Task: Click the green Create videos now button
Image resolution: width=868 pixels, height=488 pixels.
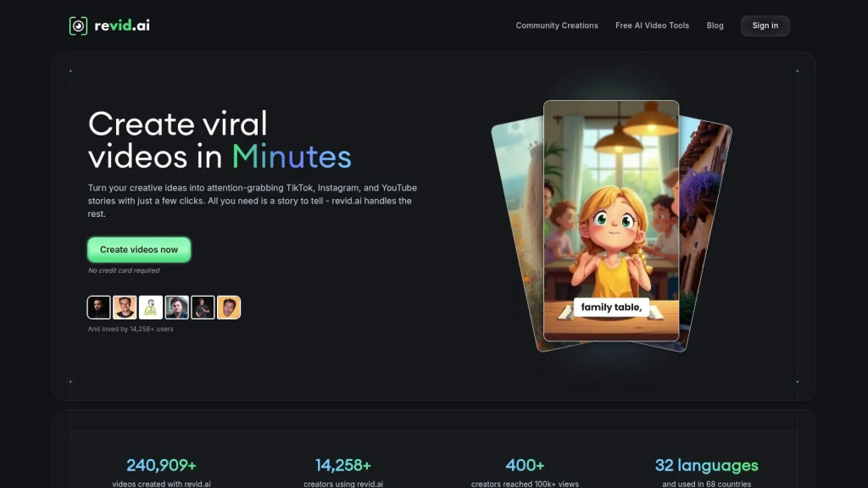Action: coord(139,250)
